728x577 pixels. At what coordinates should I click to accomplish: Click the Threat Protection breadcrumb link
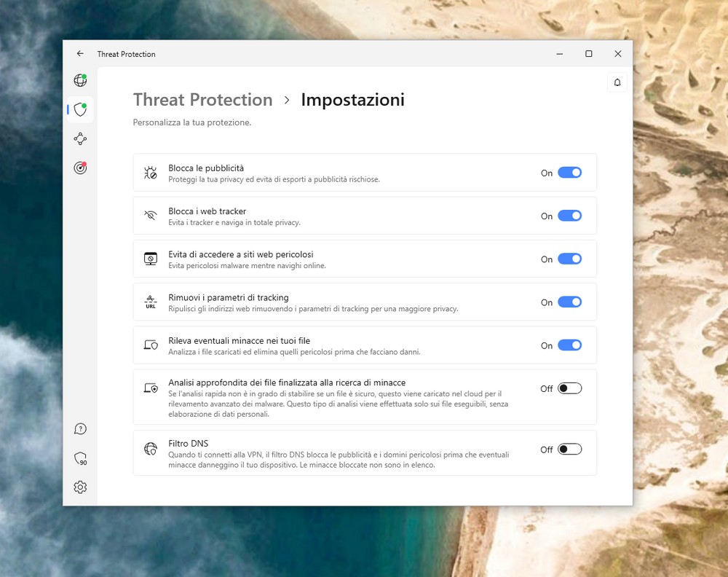coord(202,100)
